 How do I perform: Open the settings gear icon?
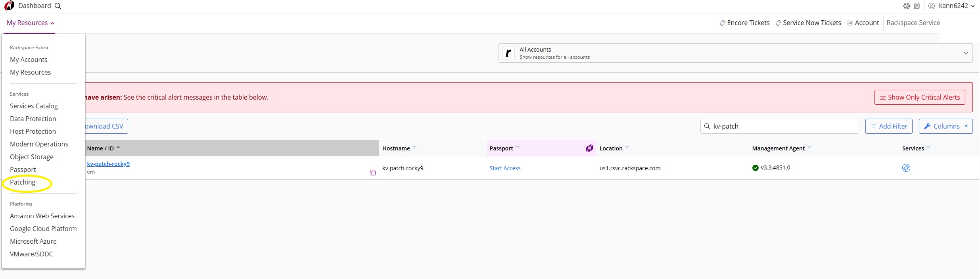pyautogui.click(x=907, y=6)
